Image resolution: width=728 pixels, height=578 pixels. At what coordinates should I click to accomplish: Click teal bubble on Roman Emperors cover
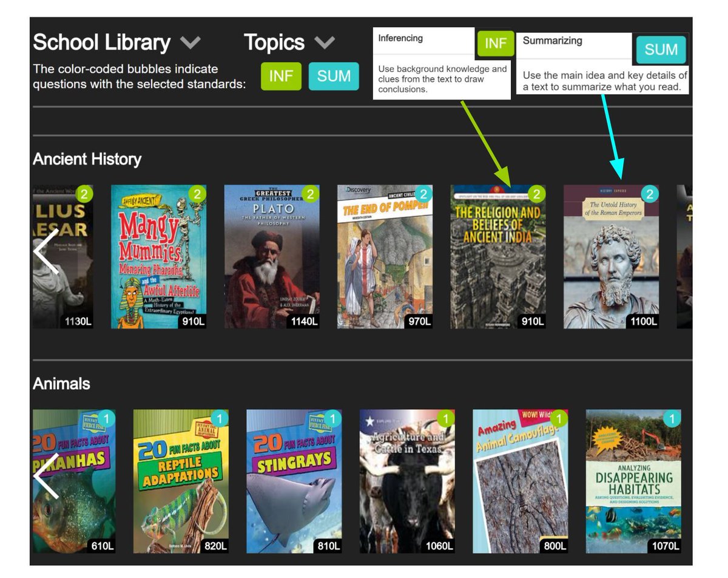(x=650, y=194)
